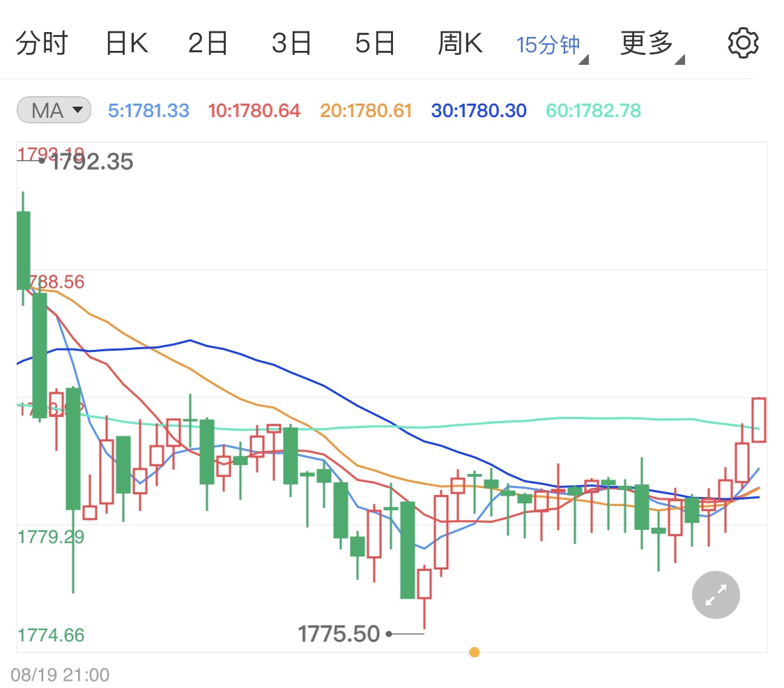Toggle the MA5 line value 1781.33
784x688 pixels.
148,110
